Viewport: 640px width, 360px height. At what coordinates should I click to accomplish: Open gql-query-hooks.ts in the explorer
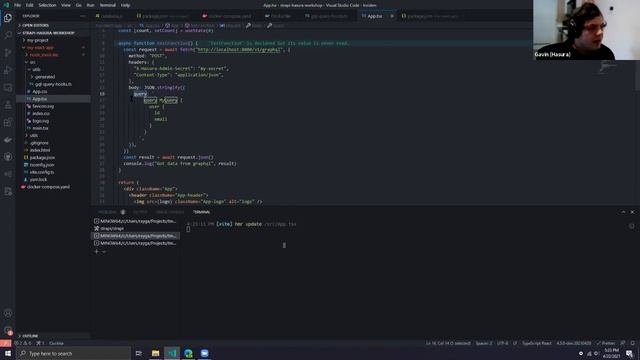pyautogui.click(x=53, y=84)
